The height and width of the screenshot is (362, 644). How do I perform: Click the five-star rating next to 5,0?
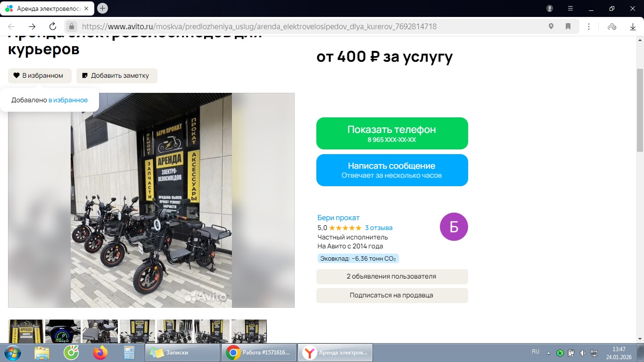pyautogui.click(x=346, y=228)
